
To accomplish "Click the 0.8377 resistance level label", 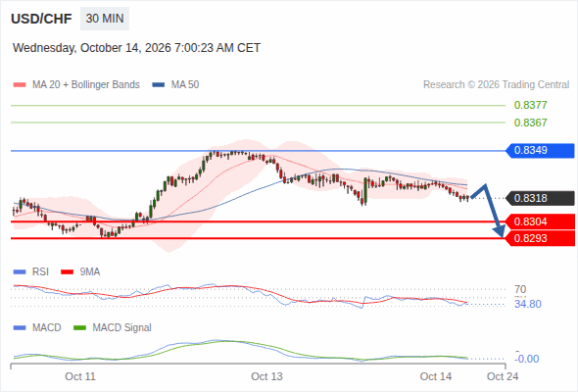I will [530, 105].
